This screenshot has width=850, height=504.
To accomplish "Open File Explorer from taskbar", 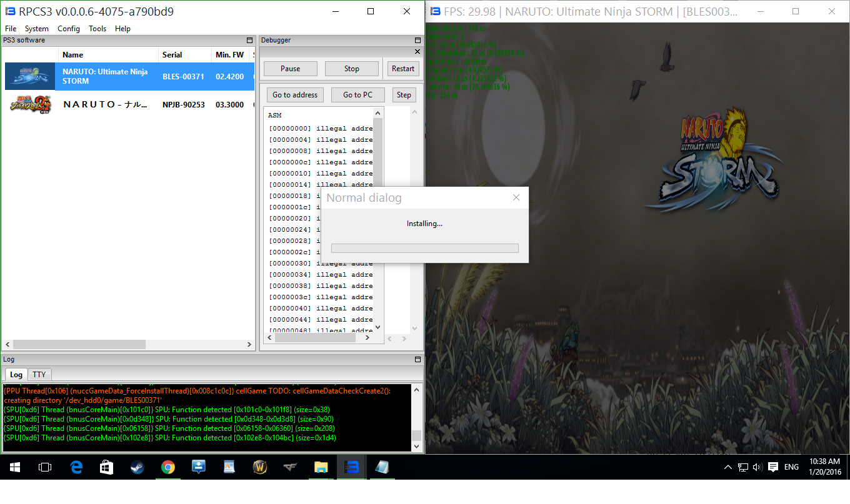I will [x=321, y=467].
